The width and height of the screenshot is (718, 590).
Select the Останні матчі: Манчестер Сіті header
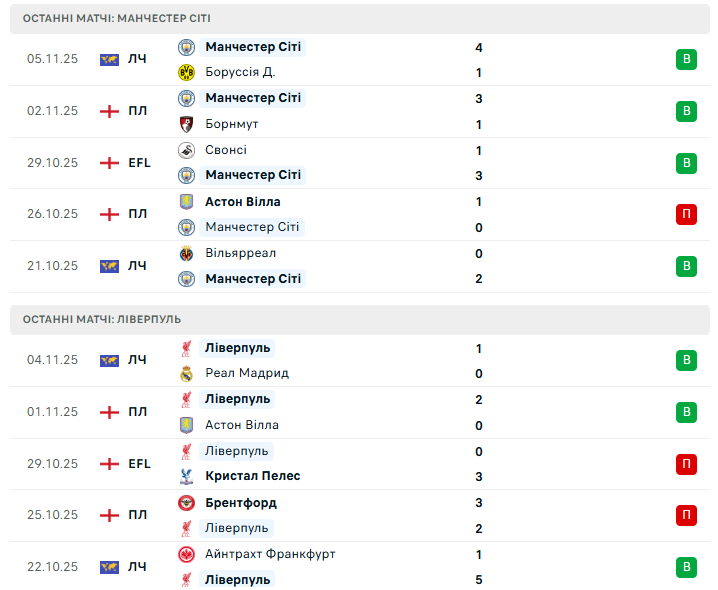(116, 18)
